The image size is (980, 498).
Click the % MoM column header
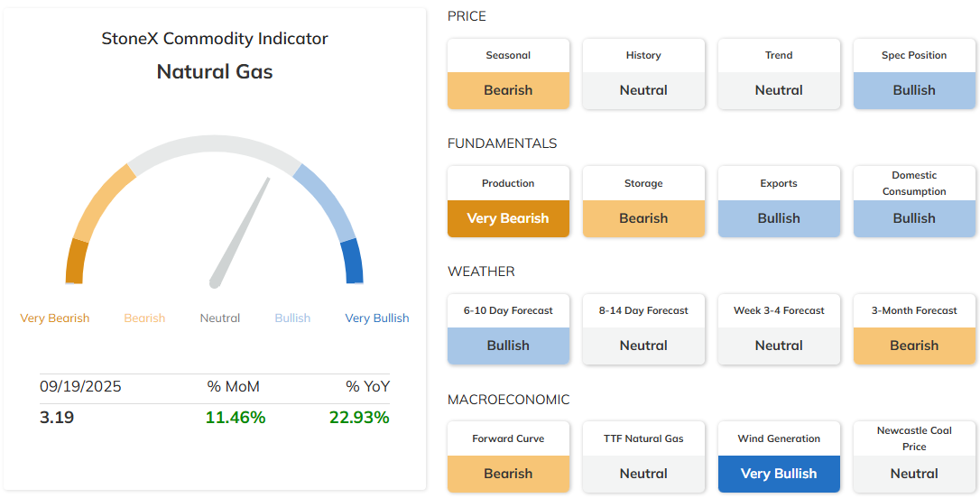(233, 387)
